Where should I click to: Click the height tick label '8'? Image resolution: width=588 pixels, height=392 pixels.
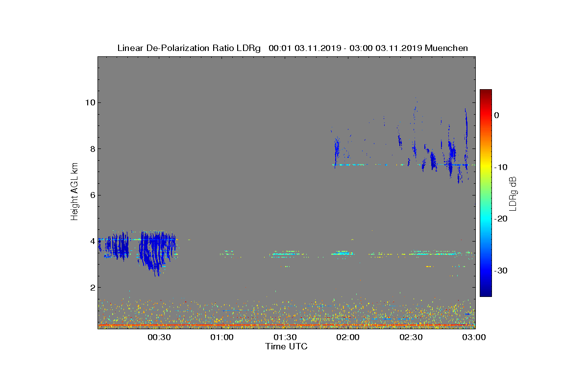[92, 149]
